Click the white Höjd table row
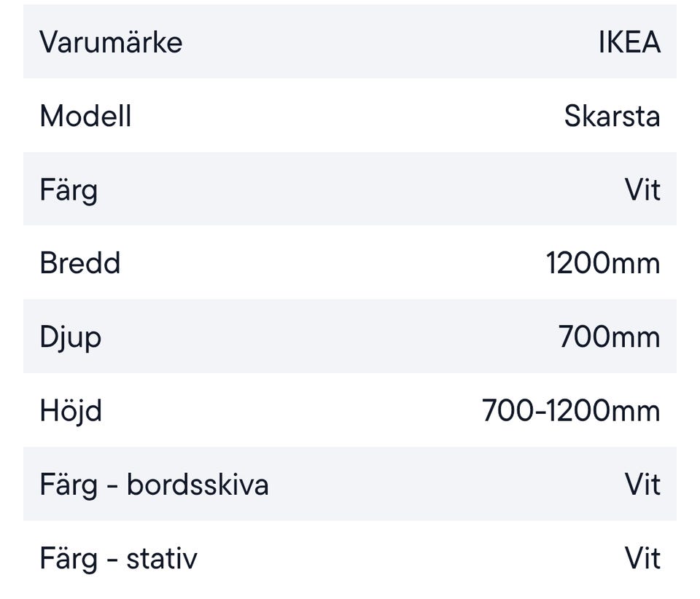 point(292,411)
